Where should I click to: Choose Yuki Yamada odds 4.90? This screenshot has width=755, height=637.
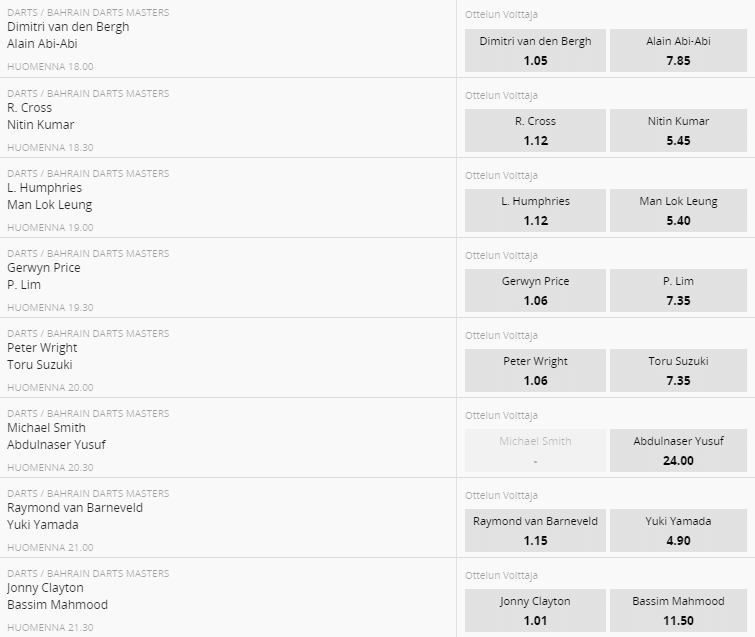click(678, 530)
